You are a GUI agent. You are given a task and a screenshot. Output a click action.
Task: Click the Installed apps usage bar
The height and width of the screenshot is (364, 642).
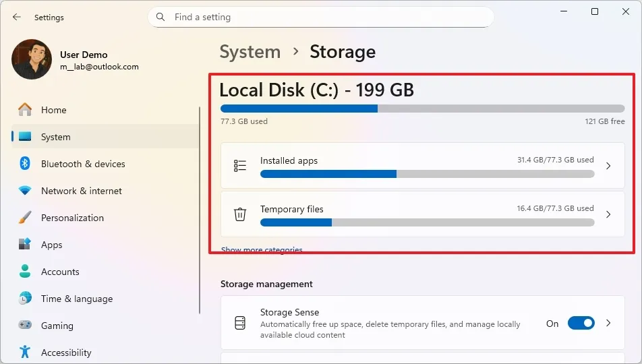(427, 174)
